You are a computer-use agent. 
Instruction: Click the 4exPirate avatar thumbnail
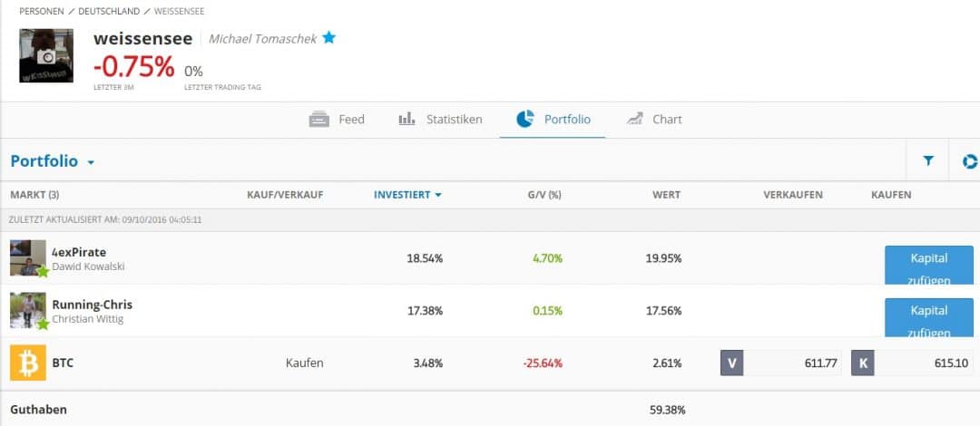click(x=27, y=257)
